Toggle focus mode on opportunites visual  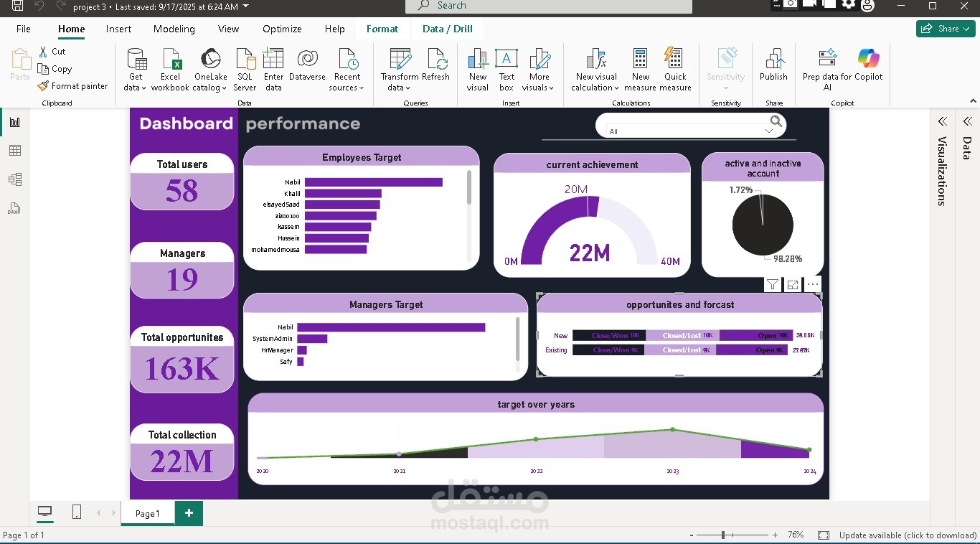pyautogui.click(x=793, y=285)
